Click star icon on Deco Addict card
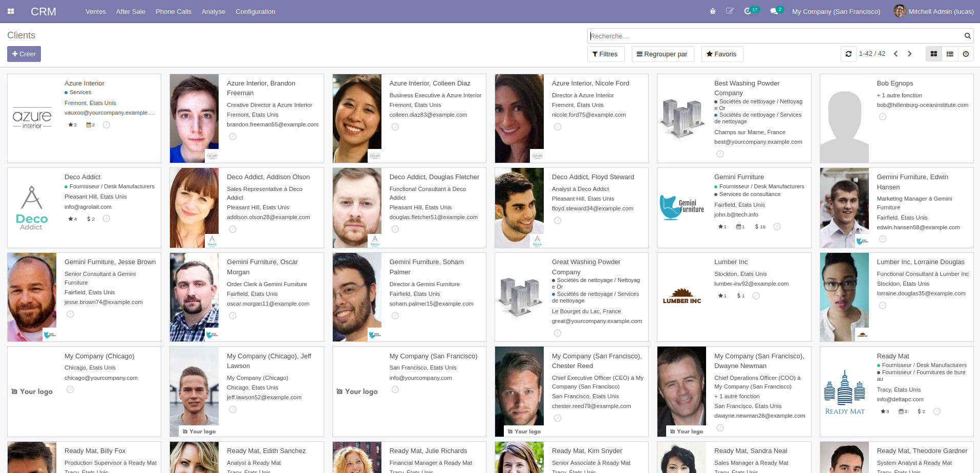Viewport: 980px width, 473px height. [x=72, y=219]
